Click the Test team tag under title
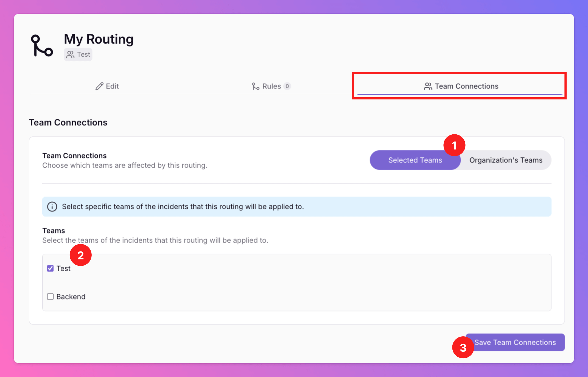Image resolution: width=588 pixels, height=377 pixels. tap(78, 54)
